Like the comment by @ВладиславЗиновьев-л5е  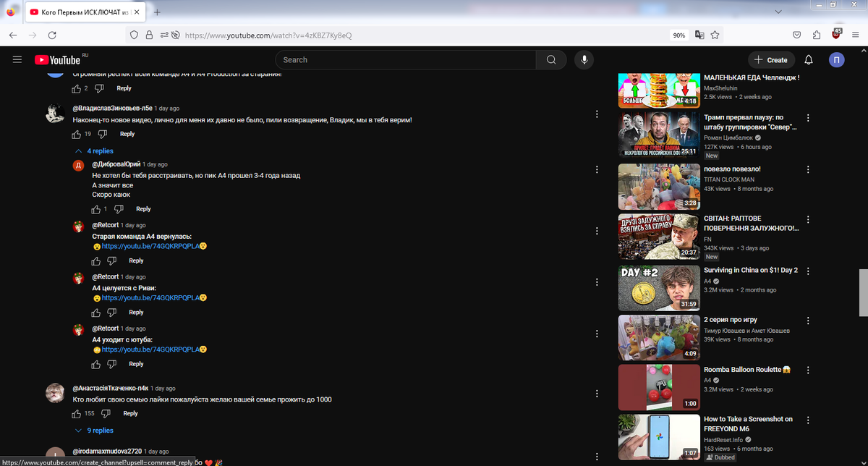[x=77, y=134]
